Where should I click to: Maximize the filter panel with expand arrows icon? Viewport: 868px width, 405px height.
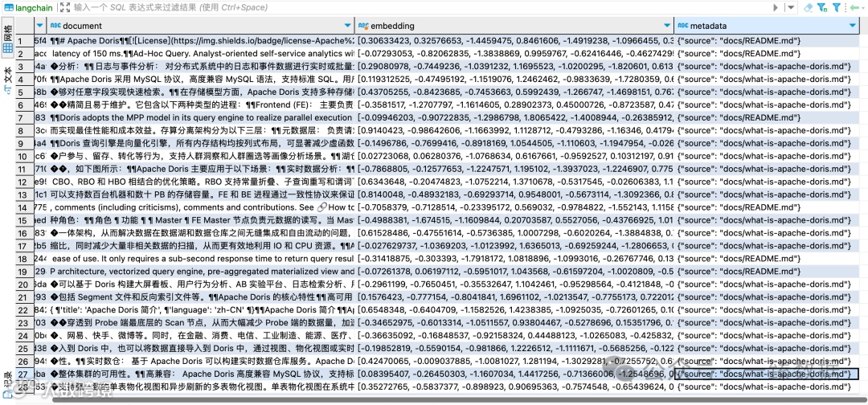pyautogui.click(x=64, y=7)
